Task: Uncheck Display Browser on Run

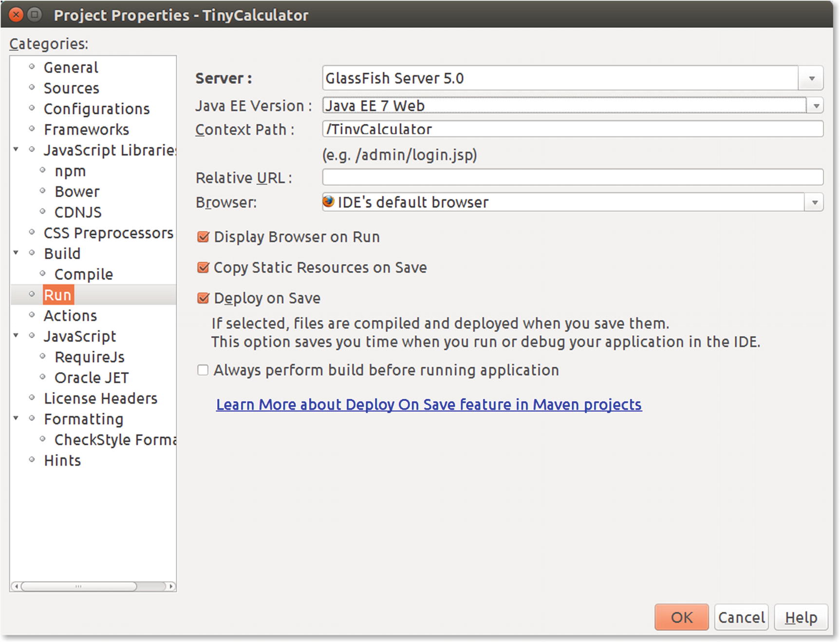Action: pyautogui.click(x=203, y=237)
